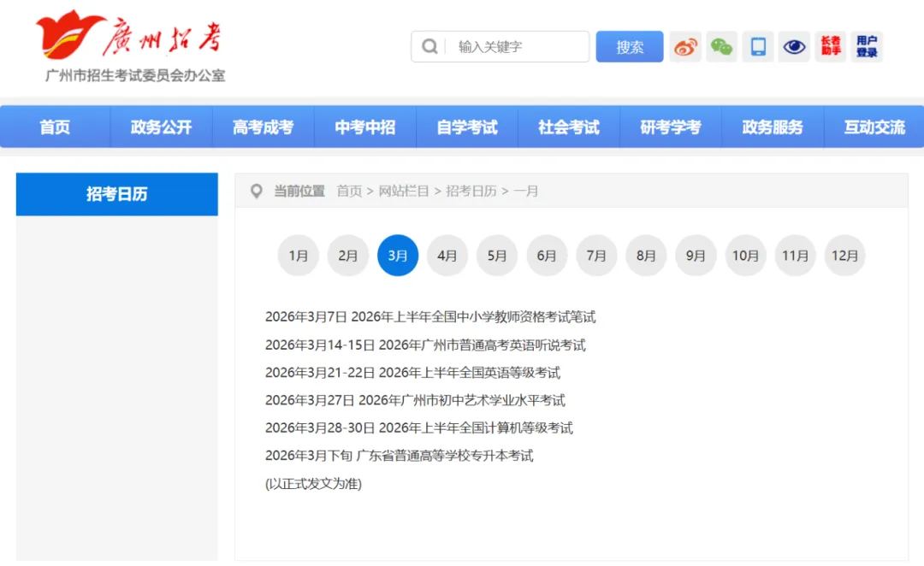
Task: Click the 用户登录 user login icon
Action: 865,46
